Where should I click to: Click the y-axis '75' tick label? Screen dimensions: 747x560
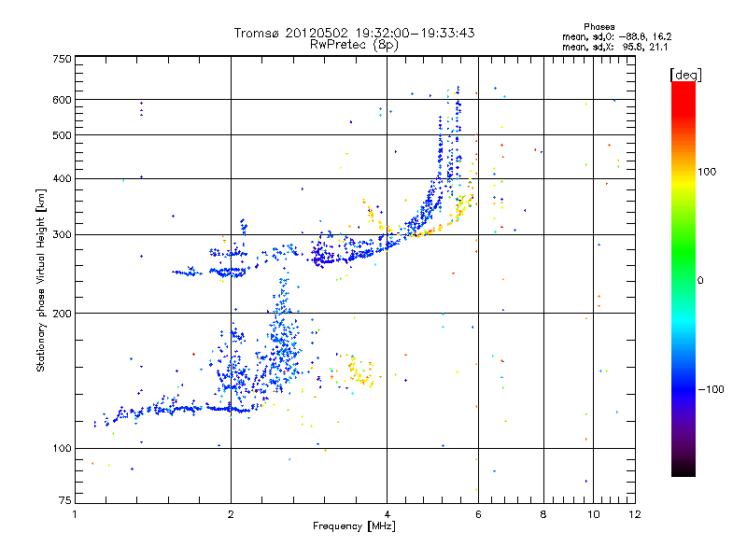coord(65,500)
